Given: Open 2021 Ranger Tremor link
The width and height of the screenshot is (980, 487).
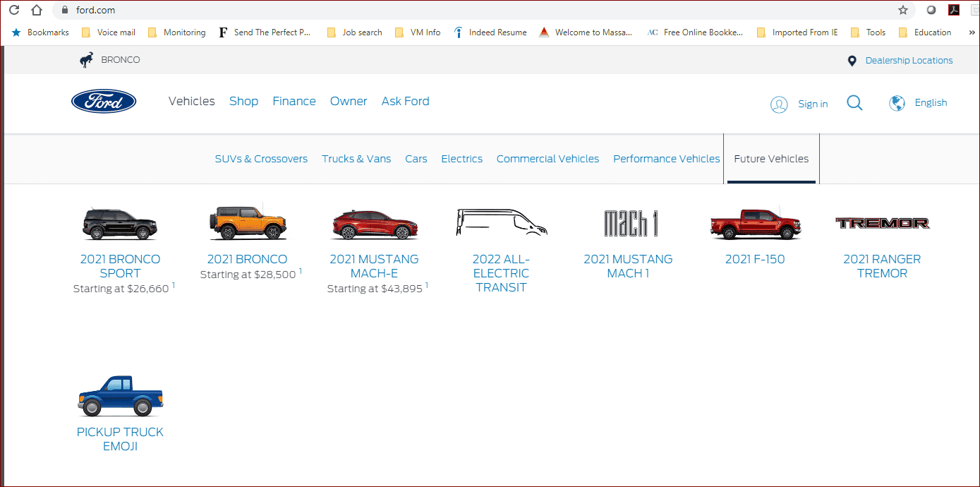Looking at the screenshot, I should click(882, 266).
